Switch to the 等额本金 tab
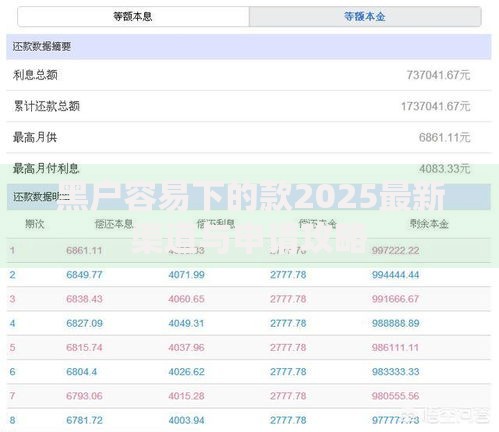This screenshot has height=432, width=499. point(365,16)
